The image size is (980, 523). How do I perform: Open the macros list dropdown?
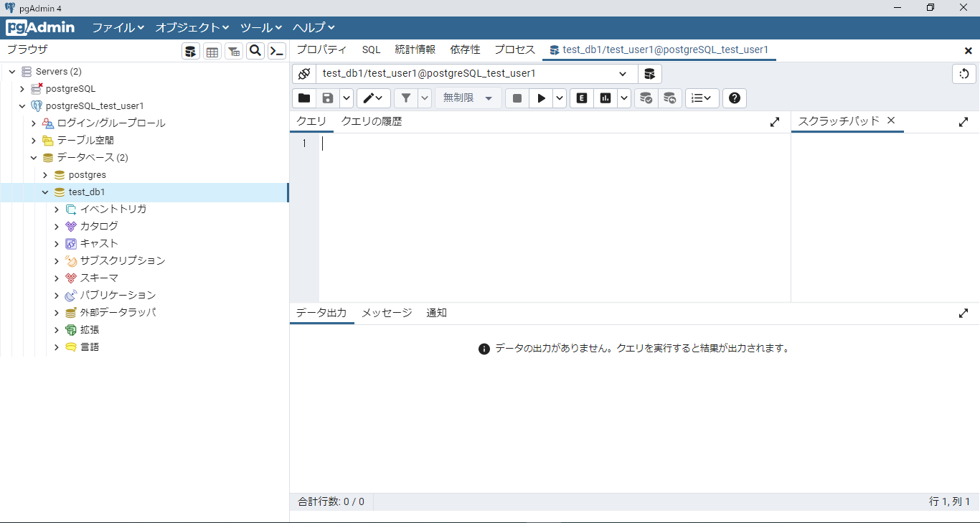(702, 98)
